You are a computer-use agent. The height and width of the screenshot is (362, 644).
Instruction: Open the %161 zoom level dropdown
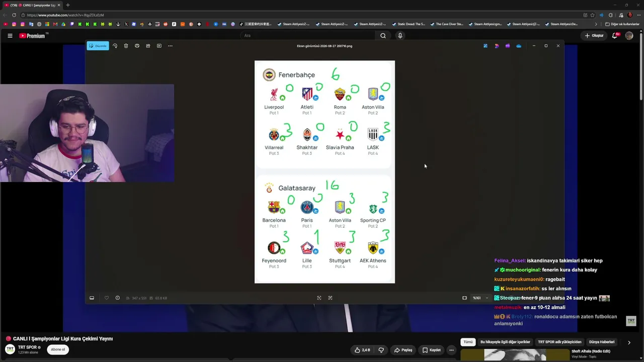point(480,298)
